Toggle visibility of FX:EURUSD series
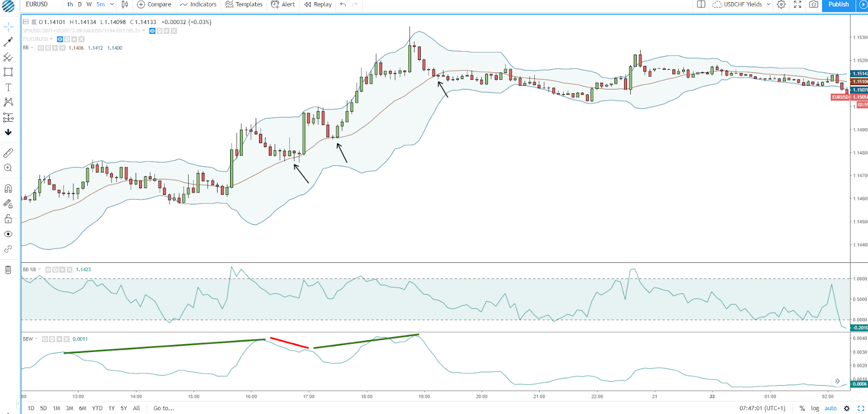 tap(60, 39)
